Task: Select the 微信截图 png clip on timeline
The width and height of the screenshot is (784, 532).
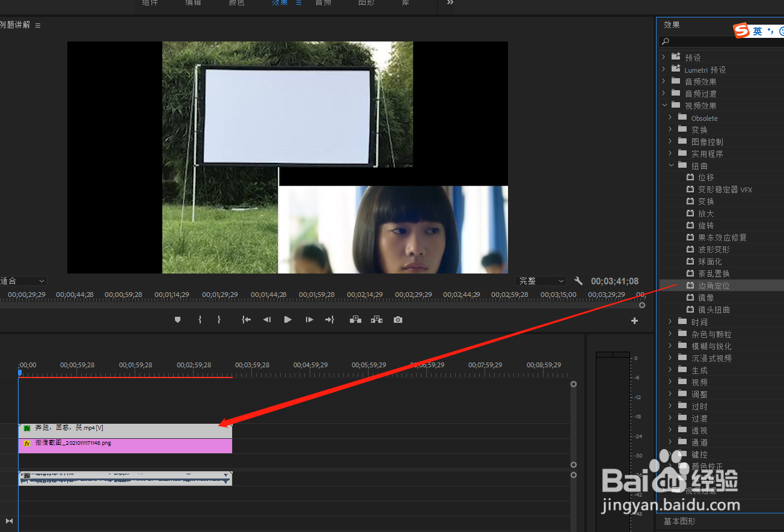Action: tap(125, 445)
